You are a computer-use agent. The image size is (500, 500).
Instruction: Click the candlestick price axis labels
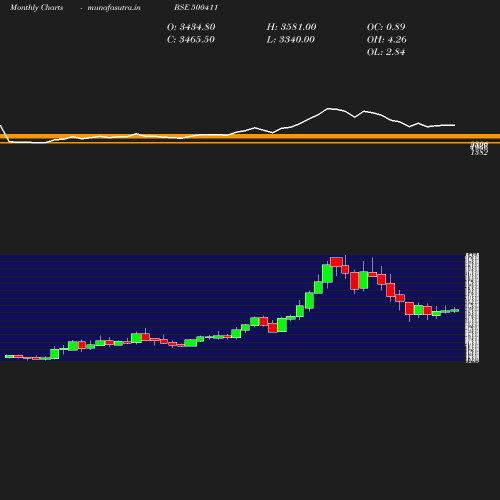472,308
